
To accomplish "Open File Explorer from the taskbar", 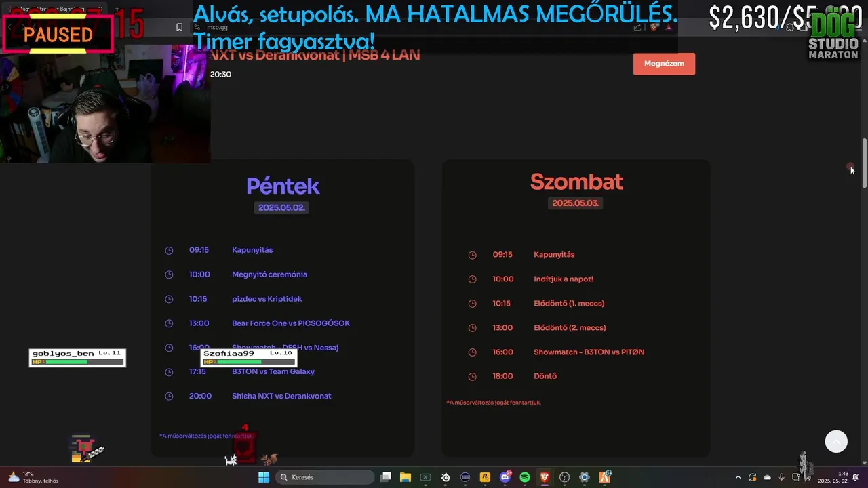I will coord(406,477).
